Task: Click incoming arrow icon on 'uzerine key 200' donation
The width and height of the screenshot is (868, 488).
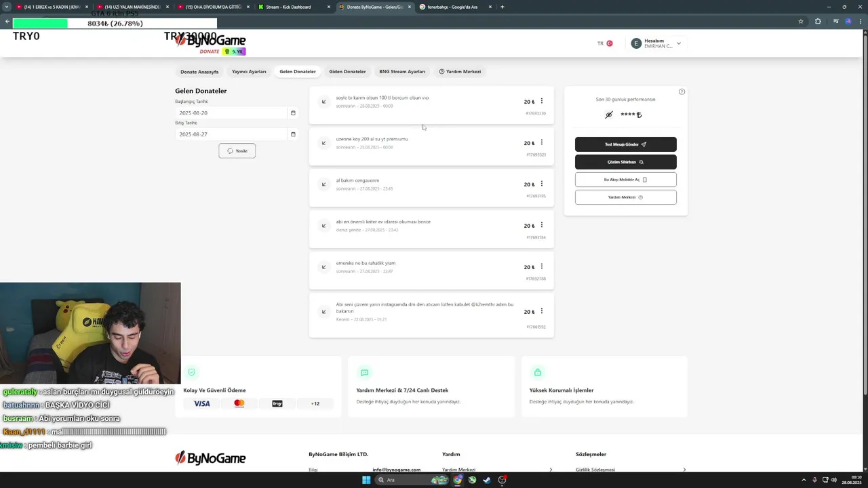Action: click(323, 143)
